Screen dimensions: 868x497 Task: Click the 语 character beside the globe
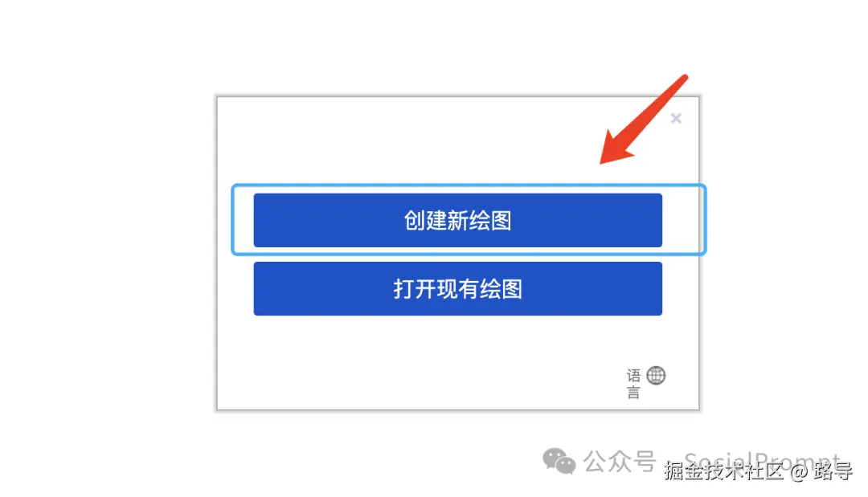point(634,376)
